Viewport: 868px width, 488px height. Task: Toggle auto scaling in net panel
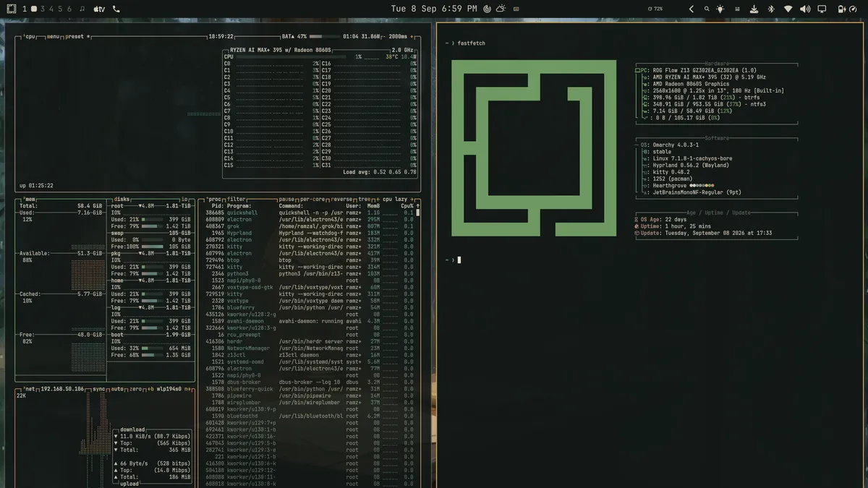[x=118, y=389]
